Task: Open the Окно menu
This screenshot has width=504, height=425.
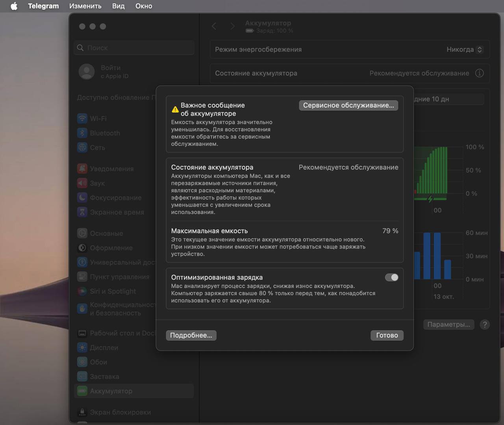Action: point(144,6)
